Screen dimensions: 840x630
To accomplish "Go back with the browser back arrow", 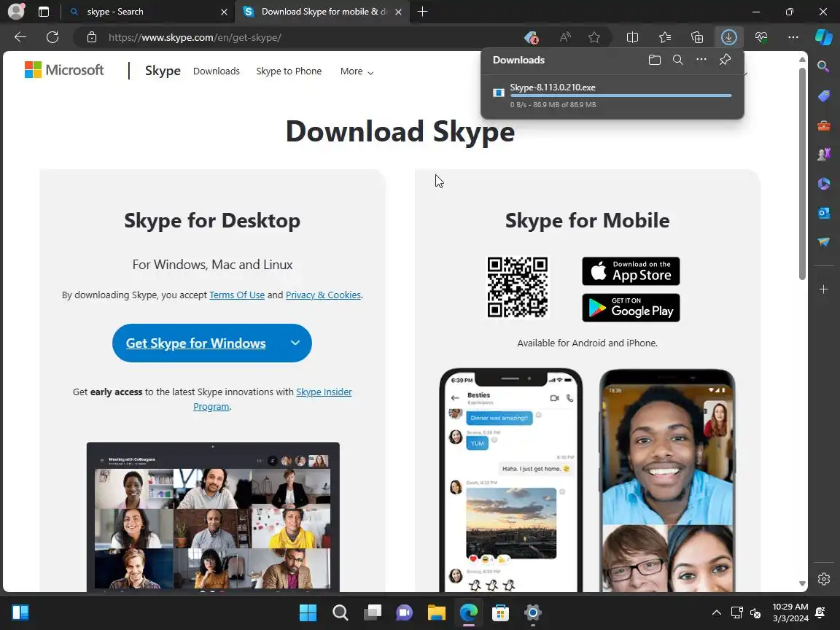I will point(20,37).
